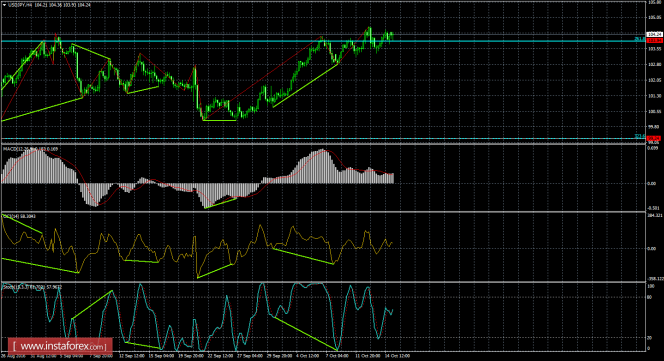The width and height of the screenshot is (664, 361).
Task: Select the 12 Sep 12:00 time marker
Action: click(132, 356)
